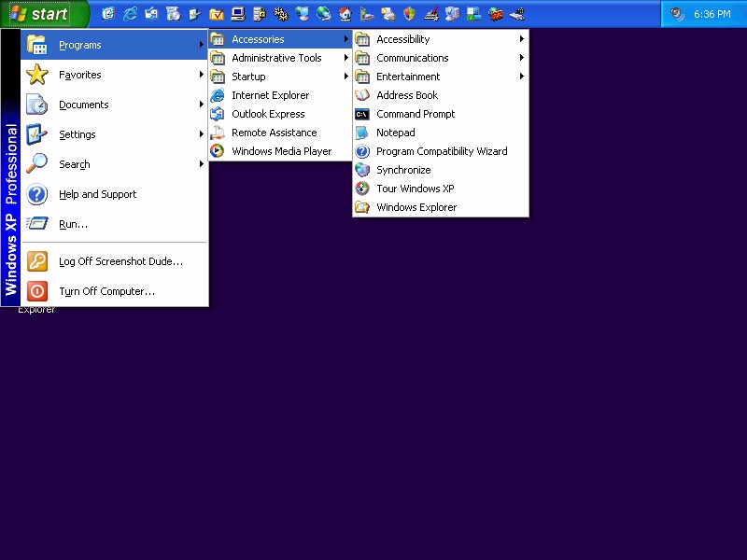Click Log Off Screenshot Dude...
Screen dimensions: 747x560
120,261
